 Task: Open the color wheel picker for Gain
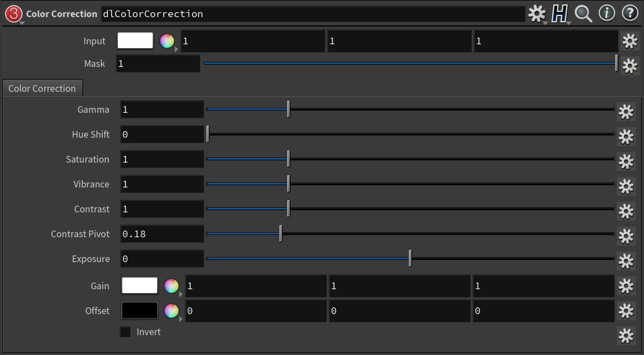[x=172, y=286]
